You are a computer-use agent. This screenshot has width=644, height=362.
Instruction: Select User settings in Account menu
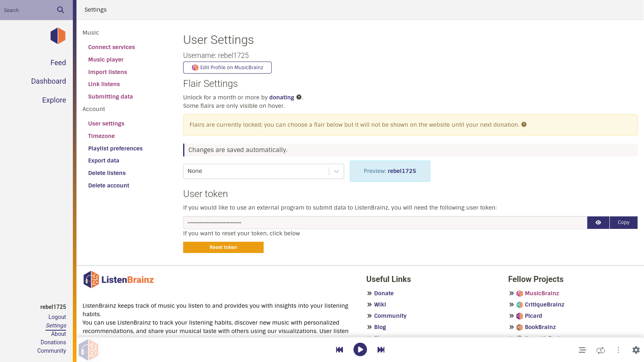pyautogui.click(x=106, y=123)
